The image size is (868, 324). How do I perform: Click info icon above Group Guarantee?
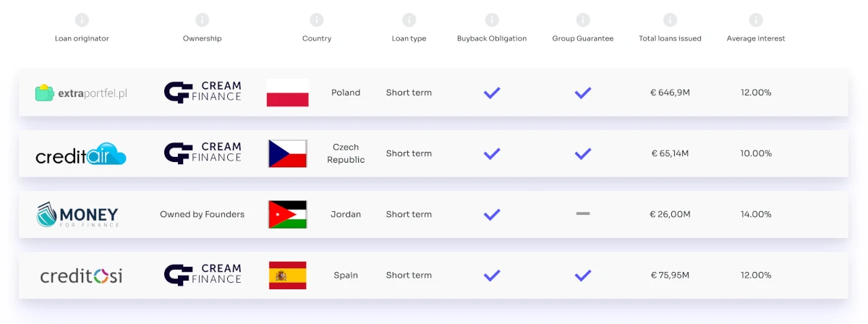click(583, 20)
